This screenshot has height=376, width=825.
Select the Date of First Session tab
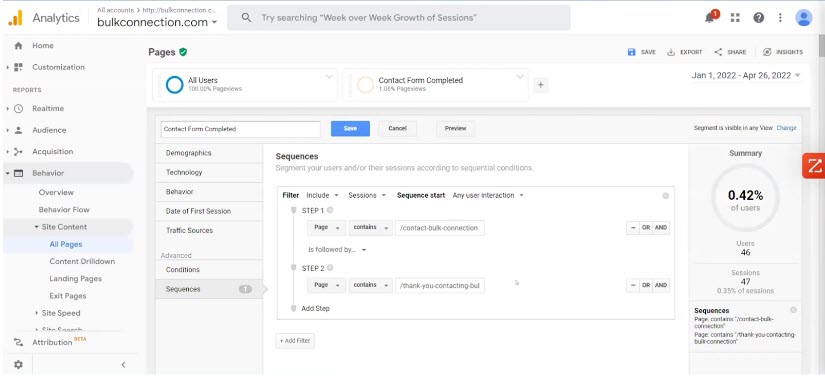[209, 211]
